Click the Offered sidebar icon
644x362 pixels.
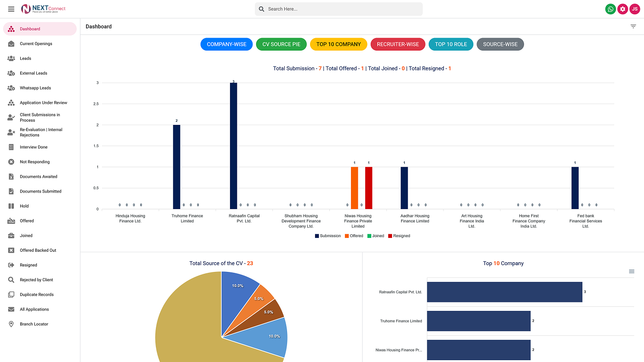pos(11,221)
